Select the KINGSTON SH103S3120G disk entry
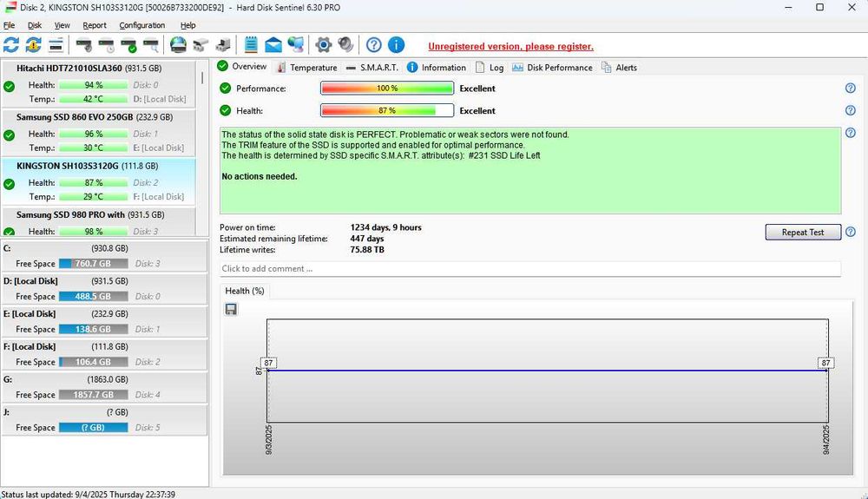This screenshot has height=499, width=868. (99, 181)
